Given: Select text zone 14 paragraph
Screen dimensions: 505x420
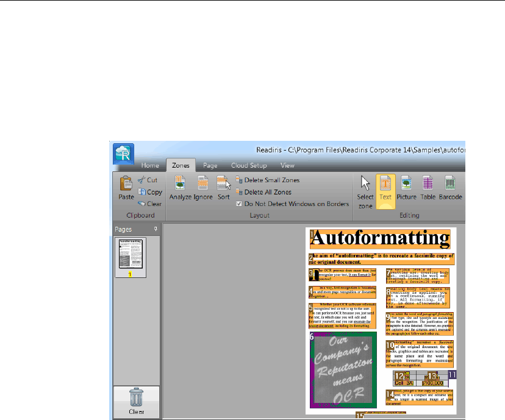Looking at the screenshot, I should click(x=420, y=397).
